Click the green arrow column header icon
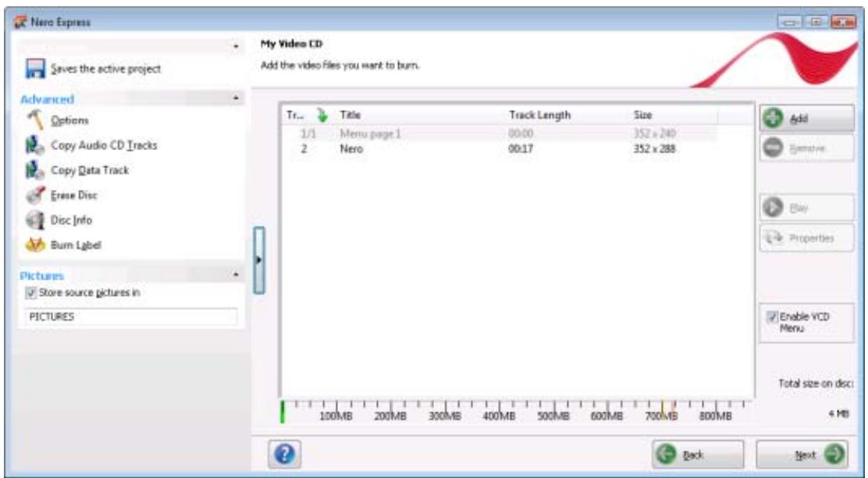 pyautogui.click(x=322, y=115)
